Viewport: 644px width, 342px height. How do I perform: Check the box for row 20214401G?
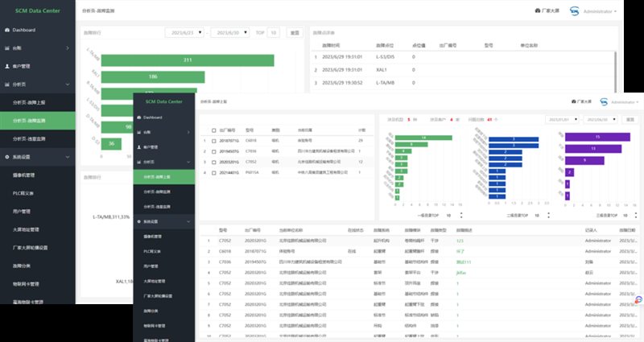[213, 173]
